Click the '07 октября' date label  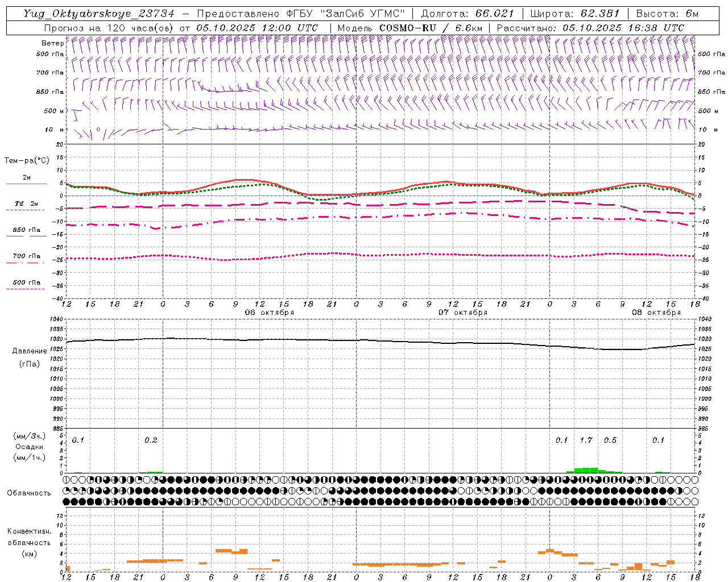click(x=462, y=313)
